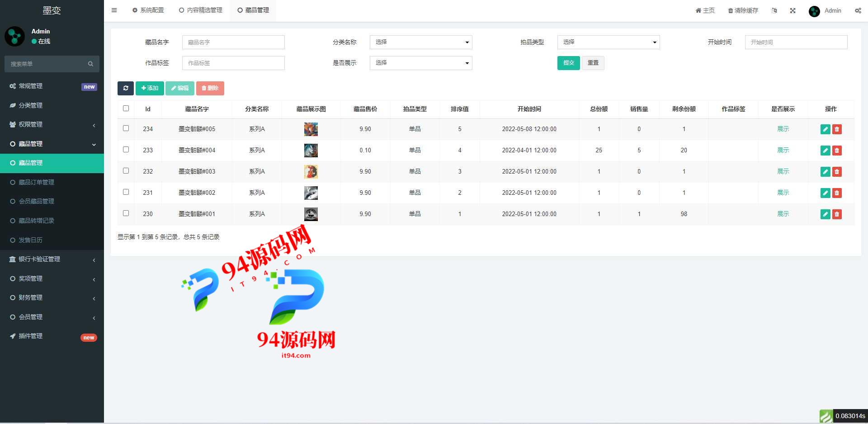Focus the 藏品名字 input field
This screenshot has height=424, width=868.
[233, 42]
